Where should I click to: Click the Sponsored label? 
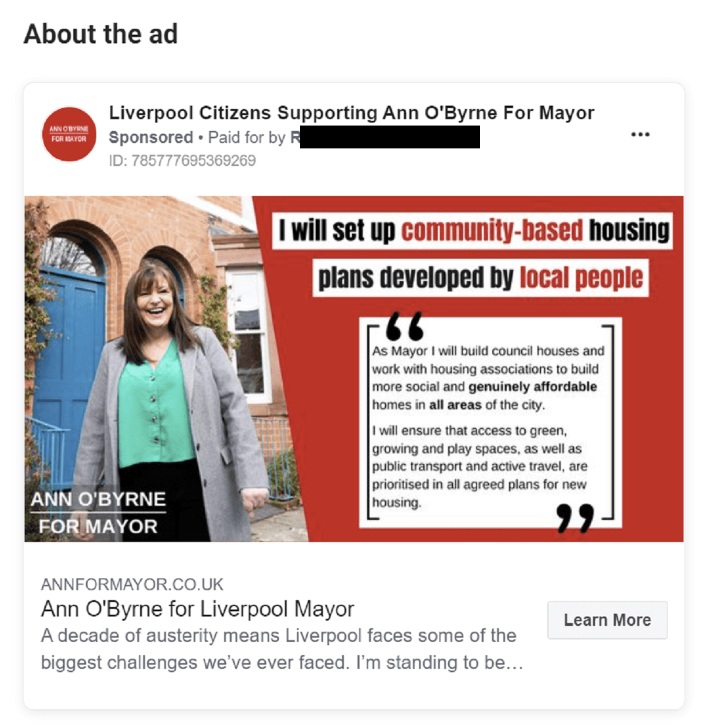click(x=151, y=137)
